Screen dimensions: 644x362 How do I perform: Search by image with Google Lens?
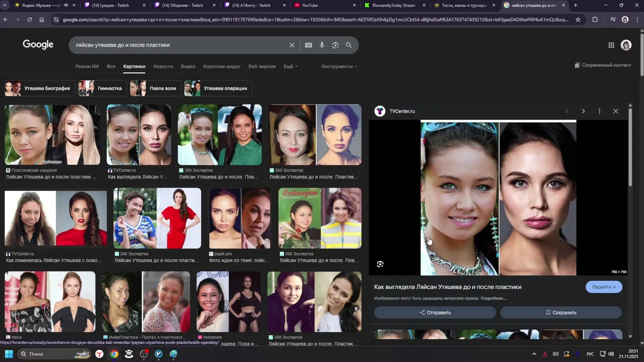[x=336, y=45]
